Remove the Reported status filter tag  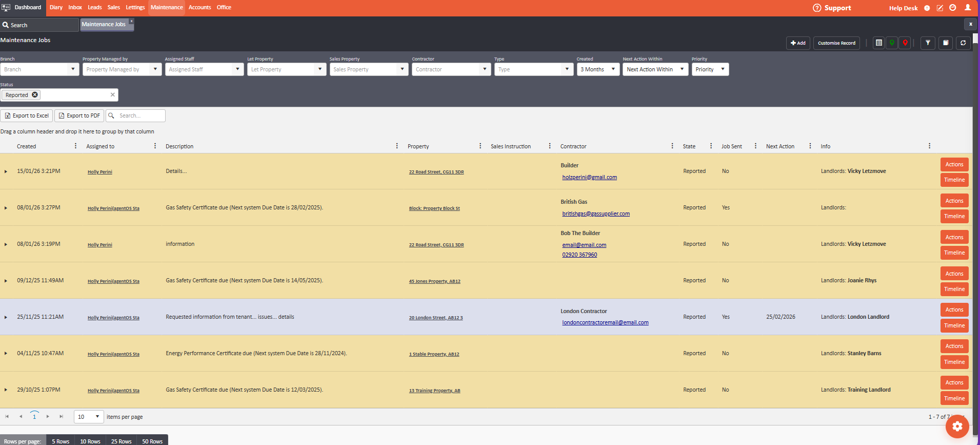pos(35,95)
